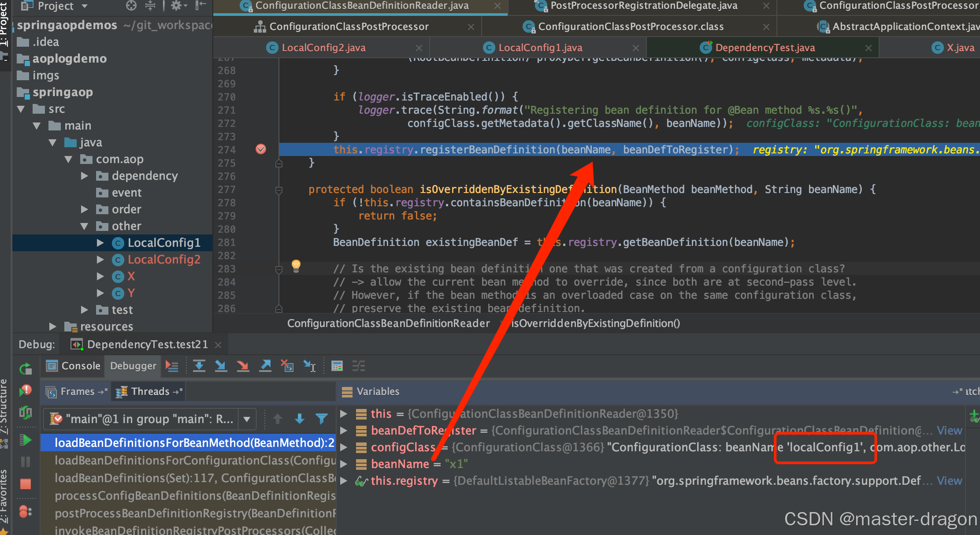Switch to the Console tab
Viewport: 980px width, 535px height.
coord(74,366)
